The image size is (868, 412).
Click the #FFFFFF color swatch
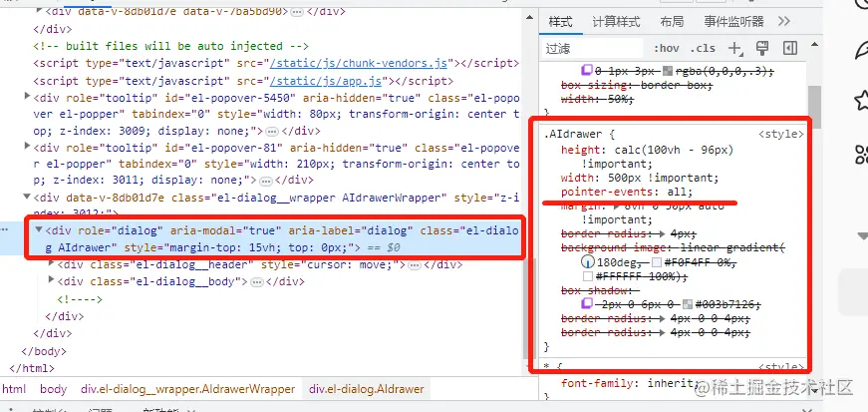[x=588, y=276]
